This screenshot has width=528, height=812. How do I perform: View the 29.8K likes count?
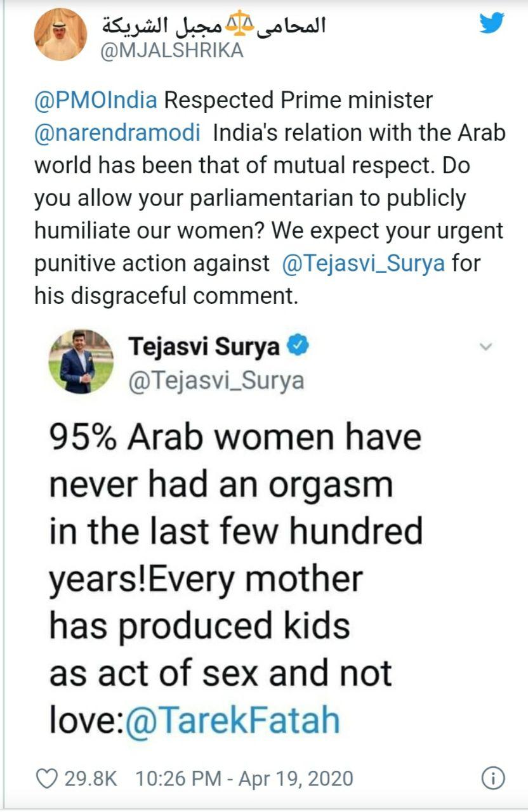click(x=91, y=778)
